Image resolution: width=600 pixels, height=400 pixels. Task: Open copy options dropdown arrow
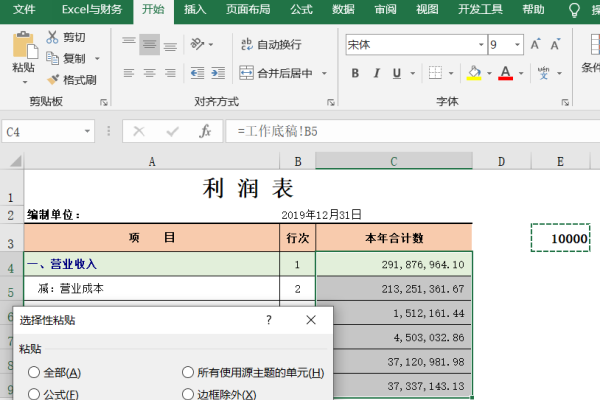(97, 59)
